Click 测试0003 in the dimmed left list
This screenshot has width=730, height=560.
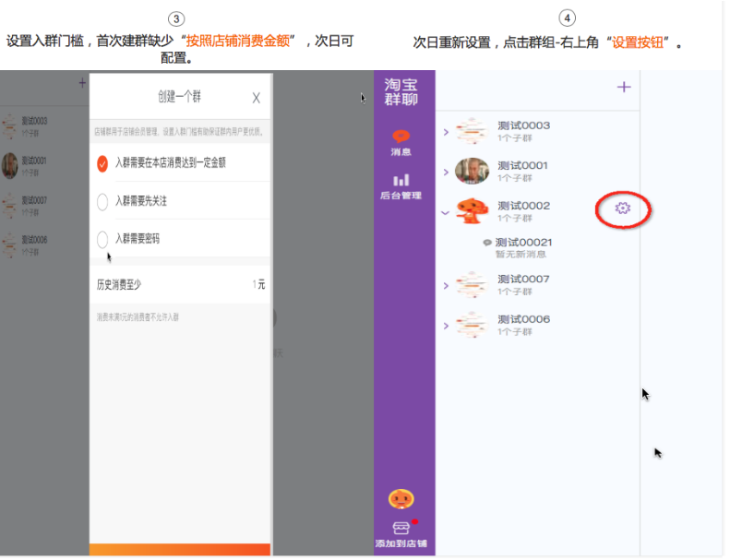tap(35, 121)
